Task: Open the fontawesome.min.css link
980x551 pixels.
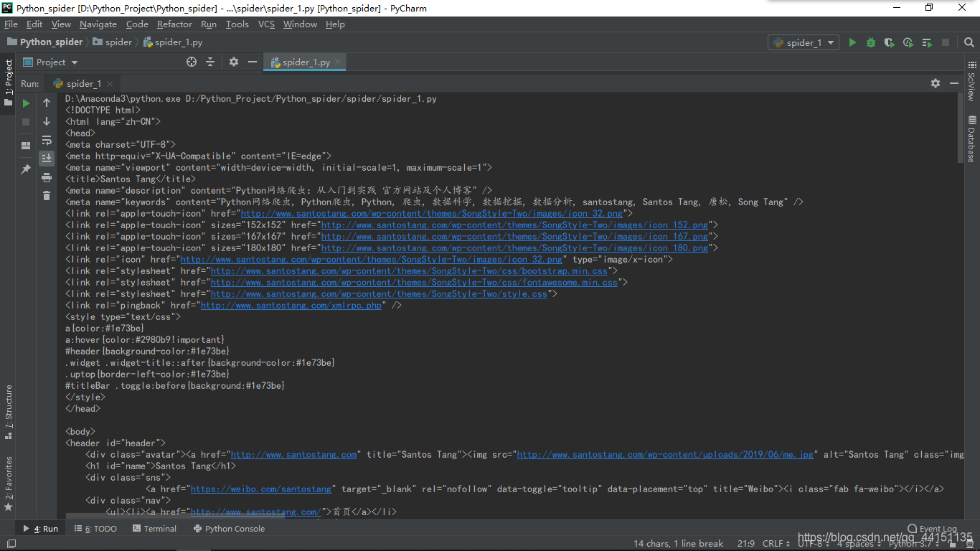Action: coord(414,283)
